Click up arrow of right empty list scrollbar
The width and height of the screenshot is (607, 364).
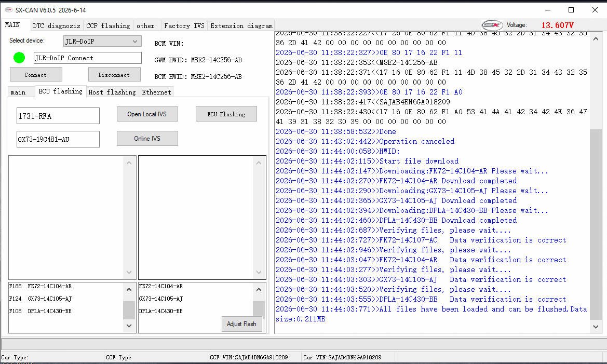[259, 163]
